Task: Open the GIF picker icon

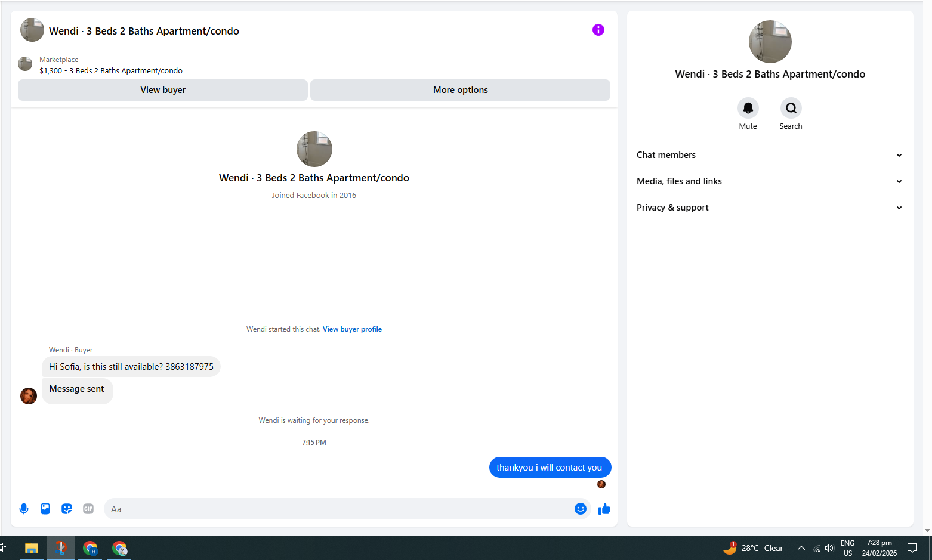Action: pos(88,509)
